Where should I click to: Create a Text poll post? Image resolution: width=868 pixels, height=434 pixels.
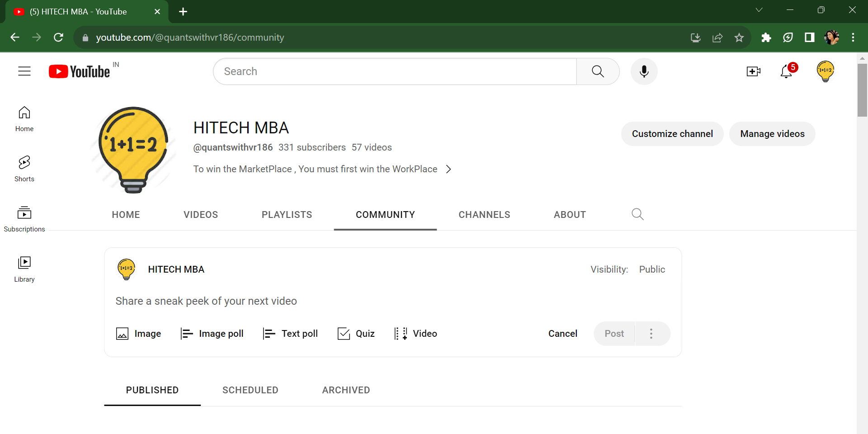click(290, 334)
